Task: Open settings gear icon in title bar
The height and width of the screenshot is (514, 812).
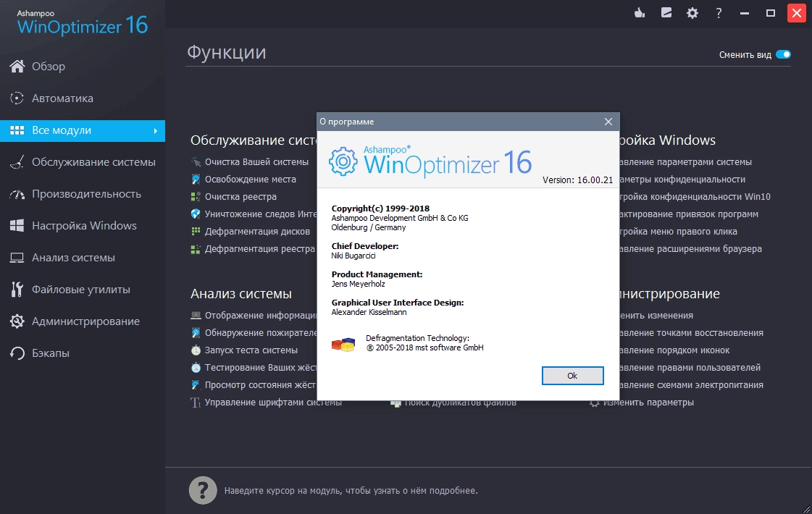Action: point(692,13)
